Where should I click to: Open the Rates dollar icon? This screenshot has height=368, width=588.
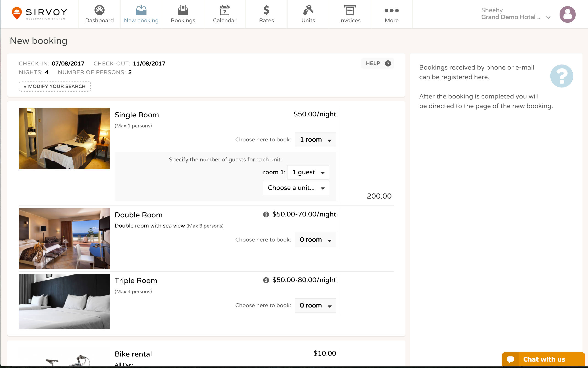(266, 10)
